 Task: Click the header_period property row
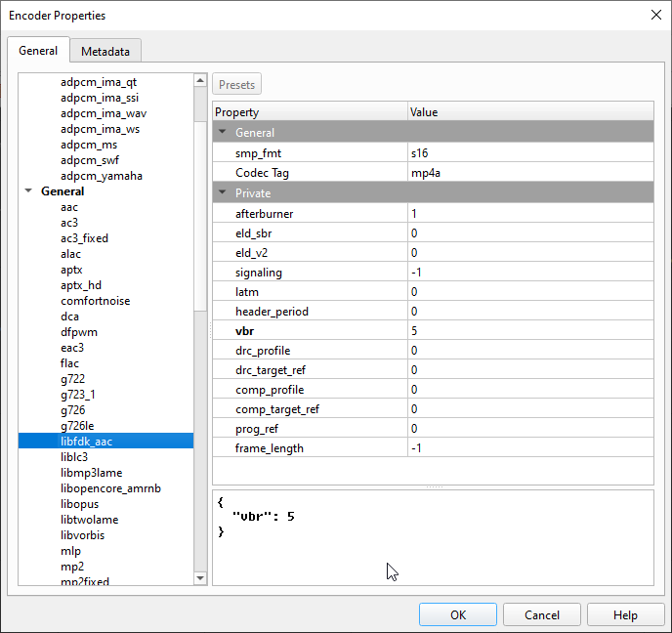(x=434, y=312)
